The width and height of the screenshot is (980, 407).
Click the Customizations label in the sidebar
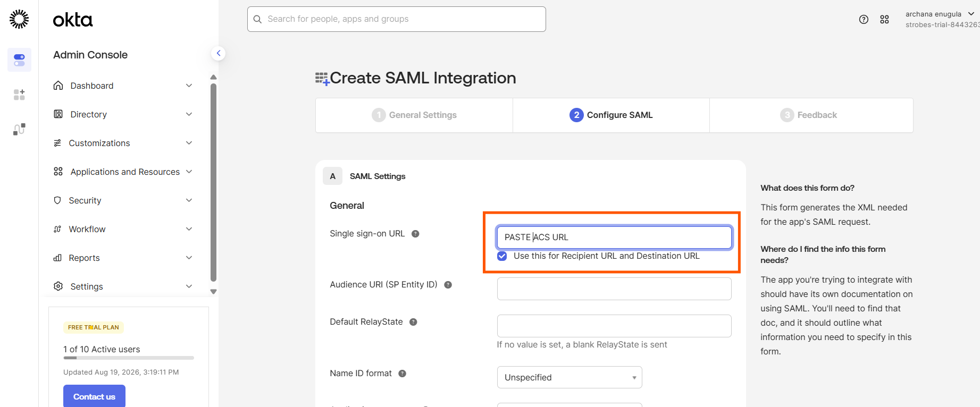coord(99,143)
